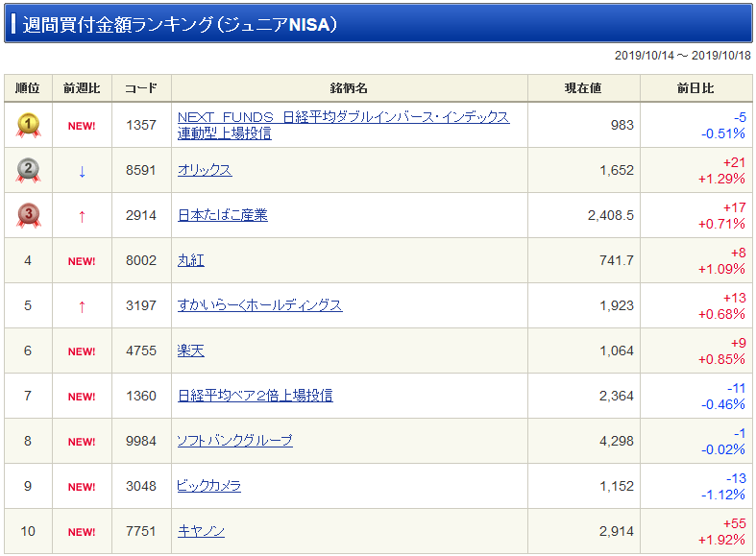Click the -1.12% change value
This screenshot has height=556, width=756.
click(x=723, y=495)
